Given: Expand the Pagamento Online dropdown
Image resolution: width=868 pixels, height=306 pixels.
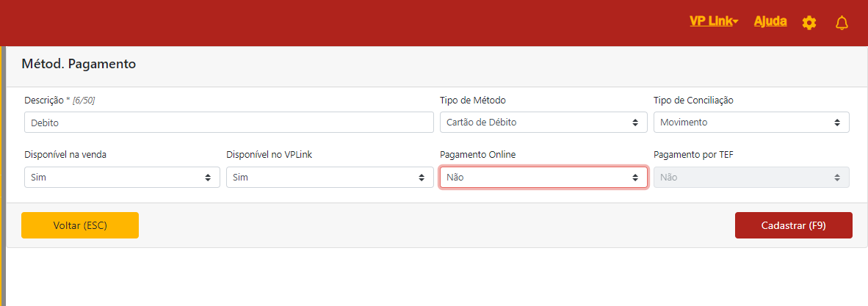Looking at the screenshot, I should coord(543,178).
